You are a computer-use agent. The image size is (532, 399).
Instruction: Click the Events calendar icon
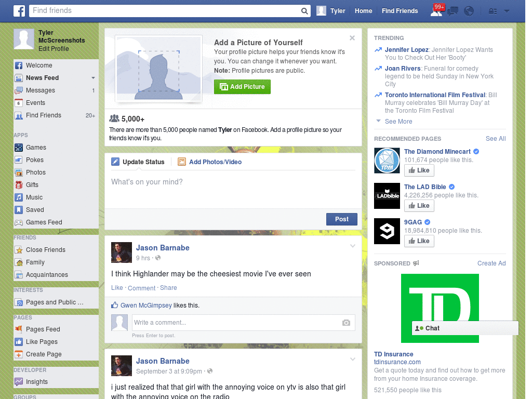(x=19, y=103)
